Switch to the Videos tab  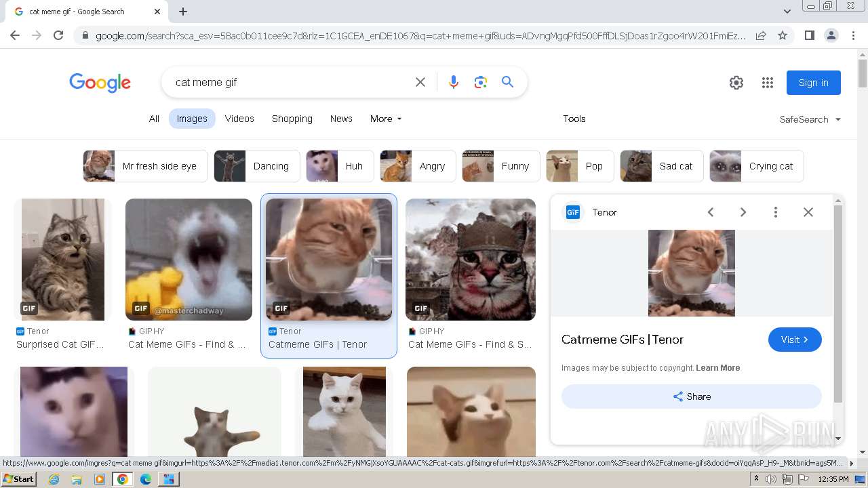click(x=239, y=119)
